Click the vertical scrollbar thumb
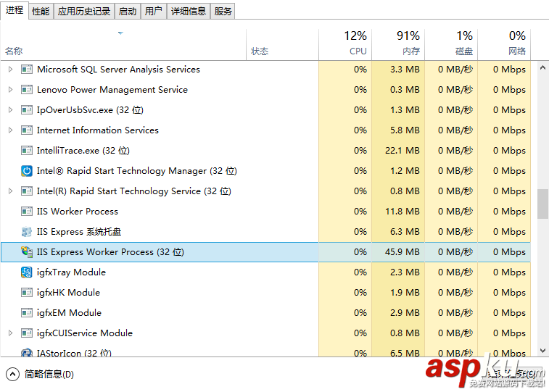This screenshot has width=549, height=392. [x=542, y=204]
